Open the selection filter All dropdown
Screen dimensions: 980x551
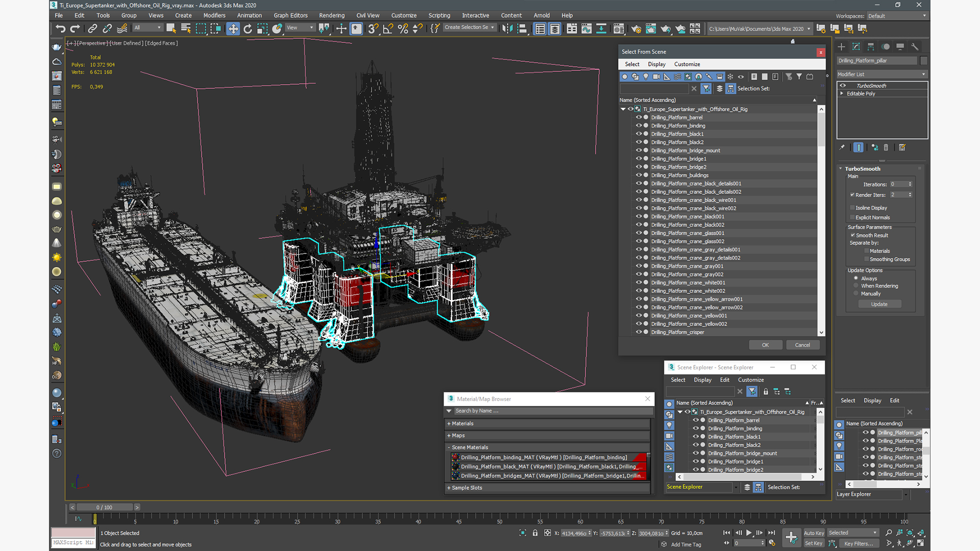[x=148, y=28]
